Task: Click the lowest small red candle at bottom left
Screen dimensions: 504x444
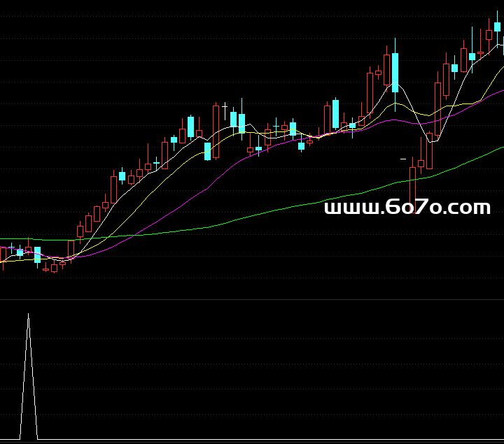Action: click(x=54, y=268)
